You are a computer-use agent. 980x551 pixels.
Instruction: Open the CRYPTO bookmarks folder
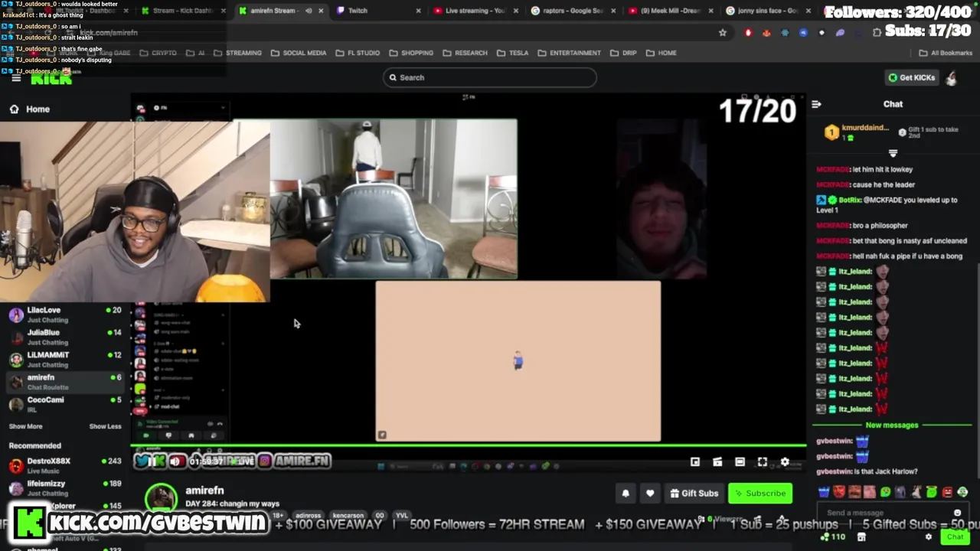point(158,53)
